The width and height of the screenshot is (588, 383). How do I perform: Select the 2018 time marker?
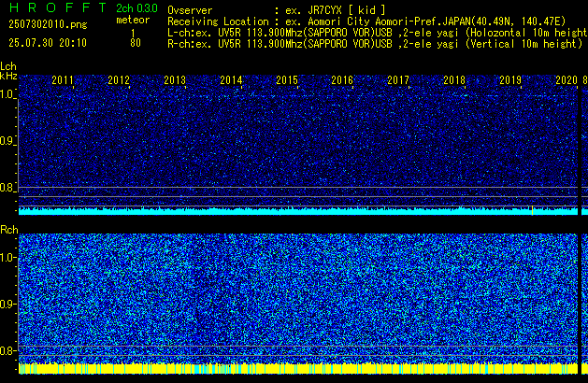(454, 80)
